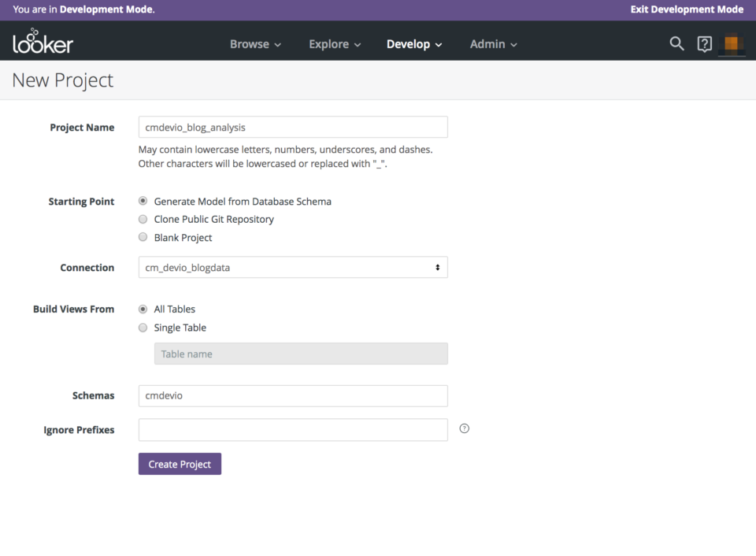Click the Project Name input field
This screenshot has height=556, width=756.
pyautogui.click(x=292, y=127)
